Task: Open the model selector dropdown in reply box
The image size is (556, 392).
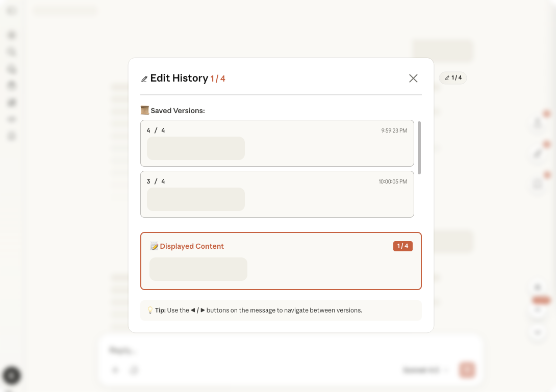Action: coord(425,370)
